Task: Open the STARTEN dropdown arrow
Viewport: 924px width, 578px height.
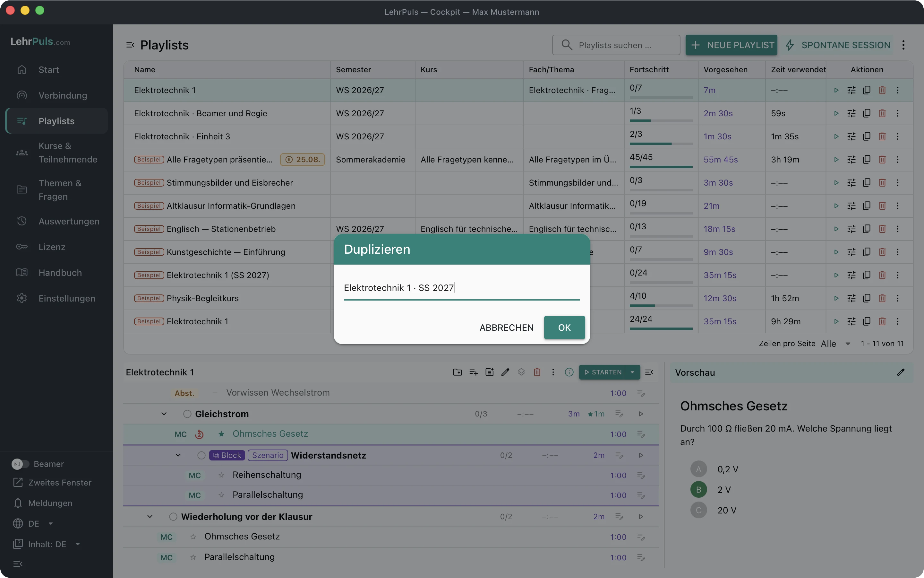Action: point(632,372)
